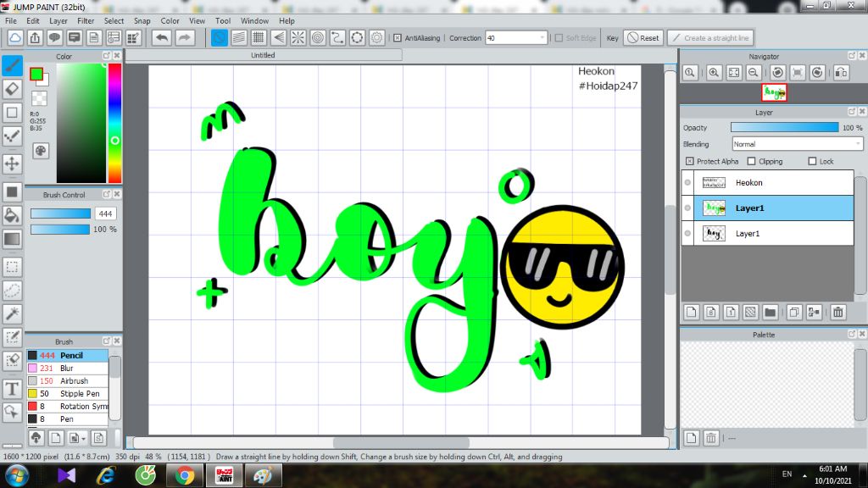
Task: Open the Snap menu
Action: coord(142,21)
